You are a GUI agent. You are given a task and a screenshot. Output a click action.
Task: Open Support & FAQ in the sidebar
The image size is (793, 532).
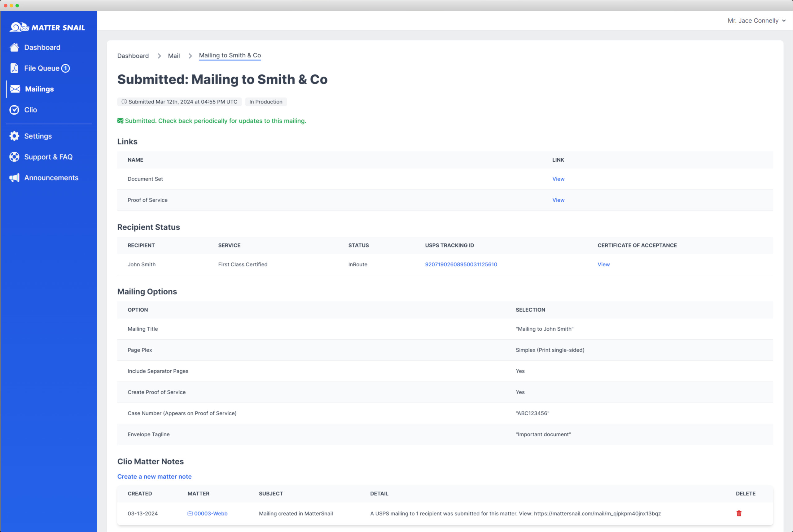[49, 157]
